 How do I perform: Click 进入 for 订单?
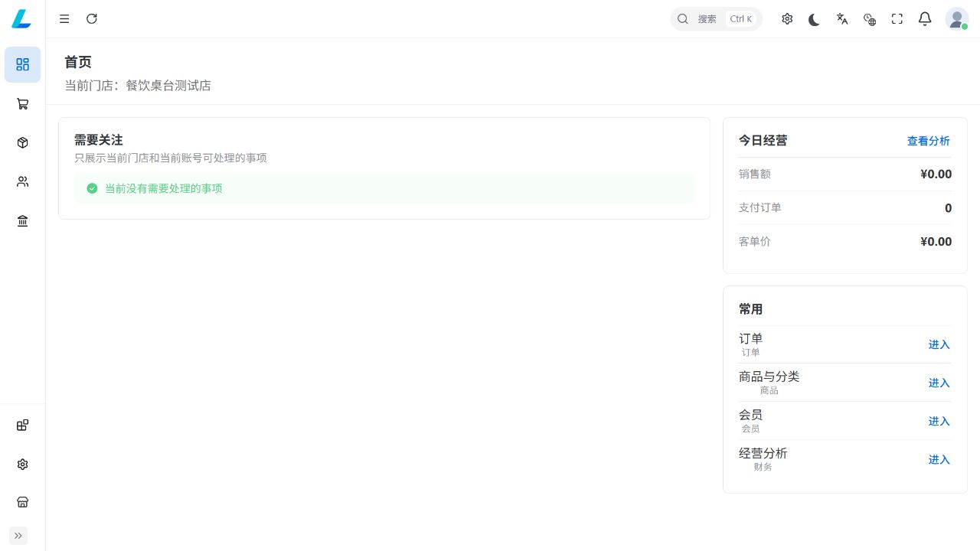pyautogui.click(x=939, y=344)
